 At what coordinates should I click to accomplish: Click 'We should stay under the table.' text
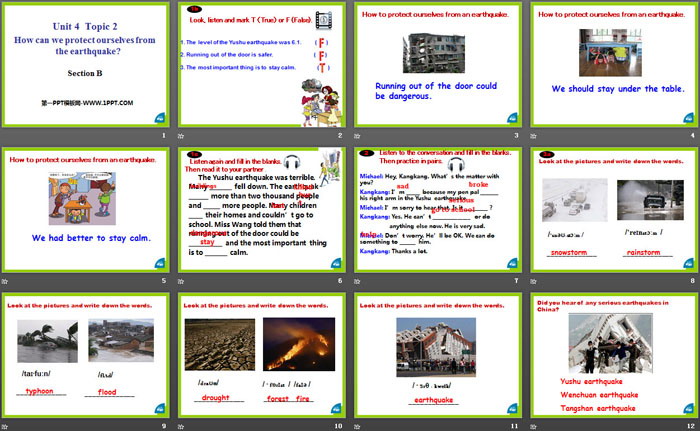tap(618, 89)
